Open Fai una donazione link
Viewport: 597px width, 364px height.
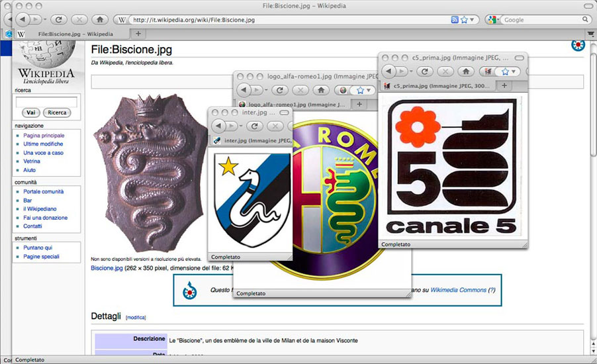pos(45,218)
